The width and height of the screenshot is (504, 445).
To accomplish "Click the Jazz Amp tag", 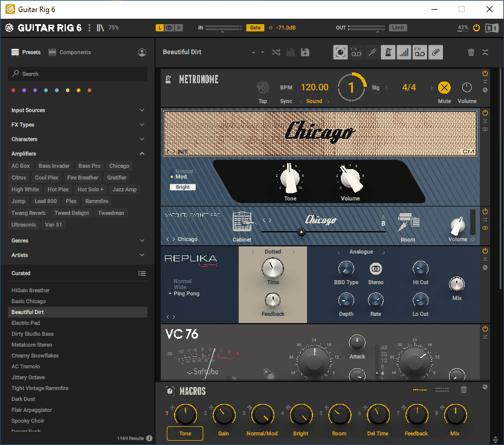I will (x=124, y=190).
